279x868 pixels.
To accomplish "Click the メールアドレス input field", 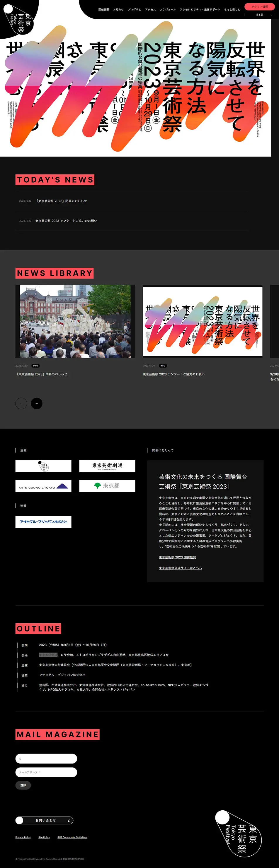I will click(46, 772).
